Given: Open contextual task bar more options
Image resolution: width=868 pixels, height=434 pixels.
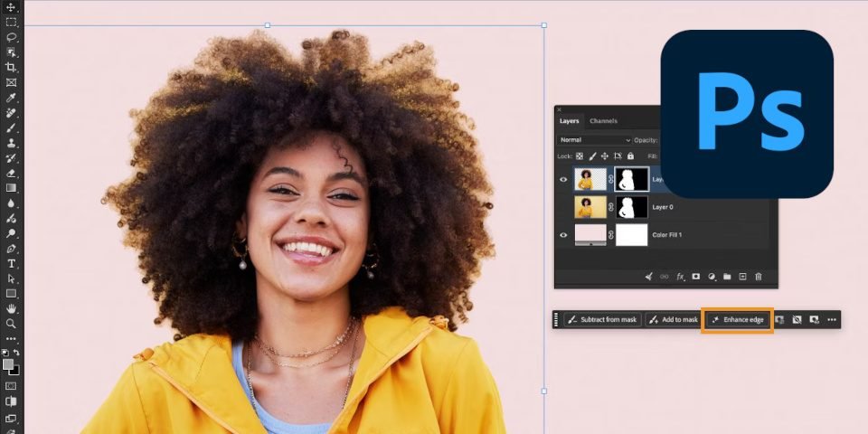Looking at the screenshot, I should (832, 319).
